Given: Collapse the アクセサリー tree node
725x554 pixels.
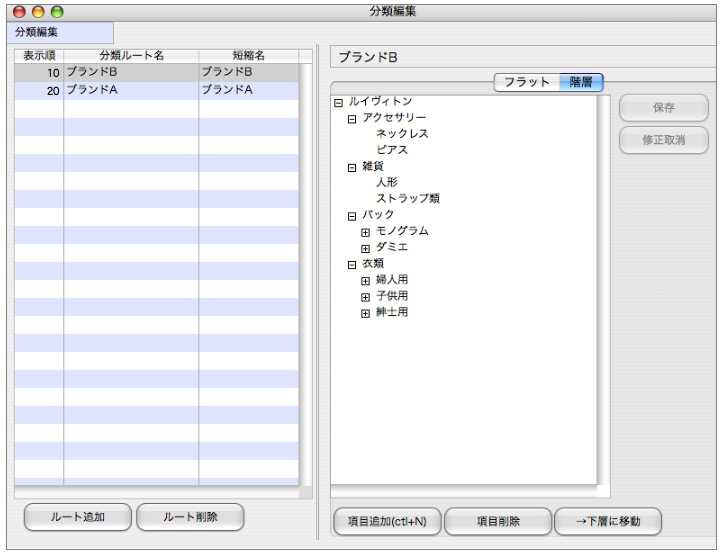Looking at the screenshot, I should 352,119.
